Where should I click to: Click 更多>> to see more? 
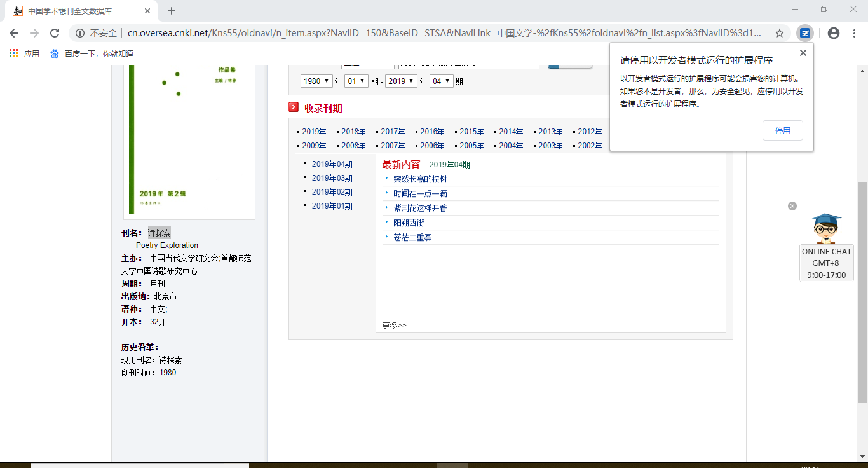coord(394,326)
